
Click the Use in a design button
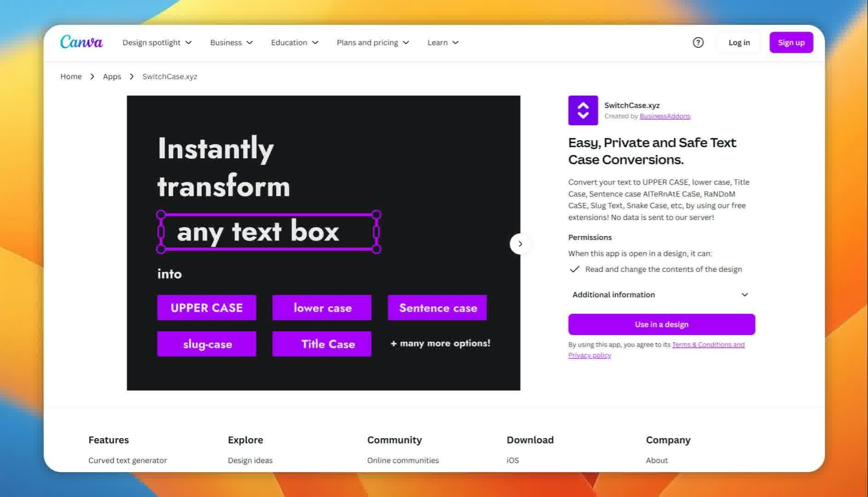(661, 324)
